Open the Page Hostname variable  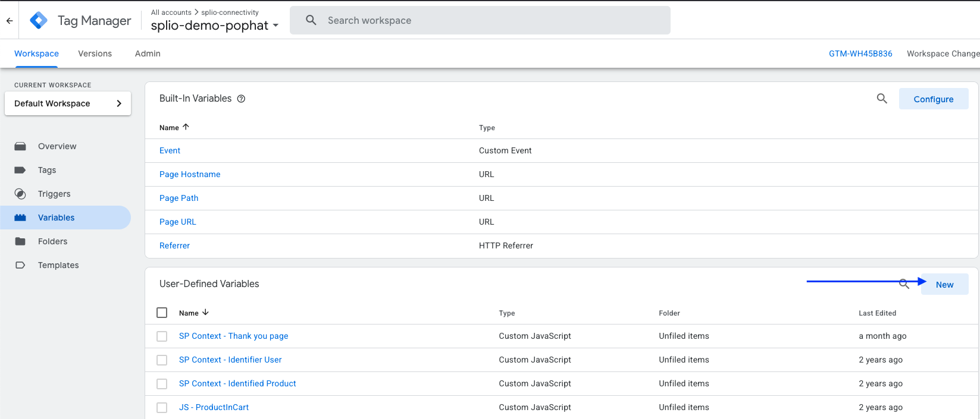click(x=190, y=174)
